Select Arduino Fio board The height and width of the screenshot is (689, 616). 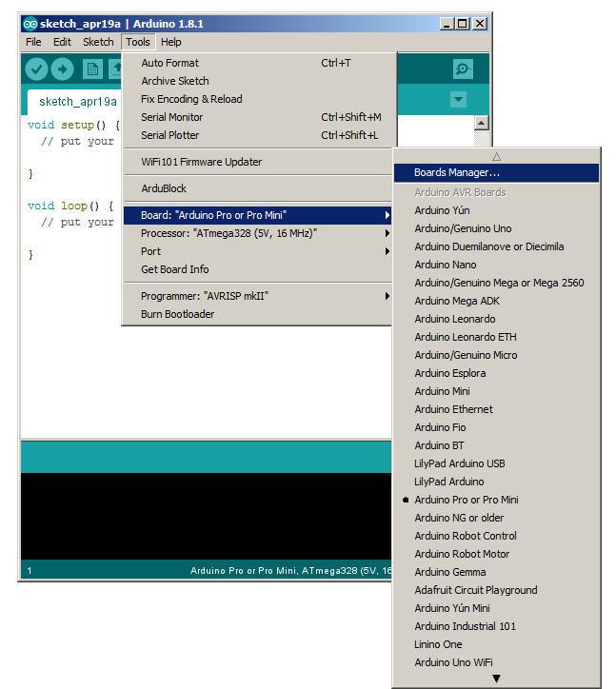point(496,427)
